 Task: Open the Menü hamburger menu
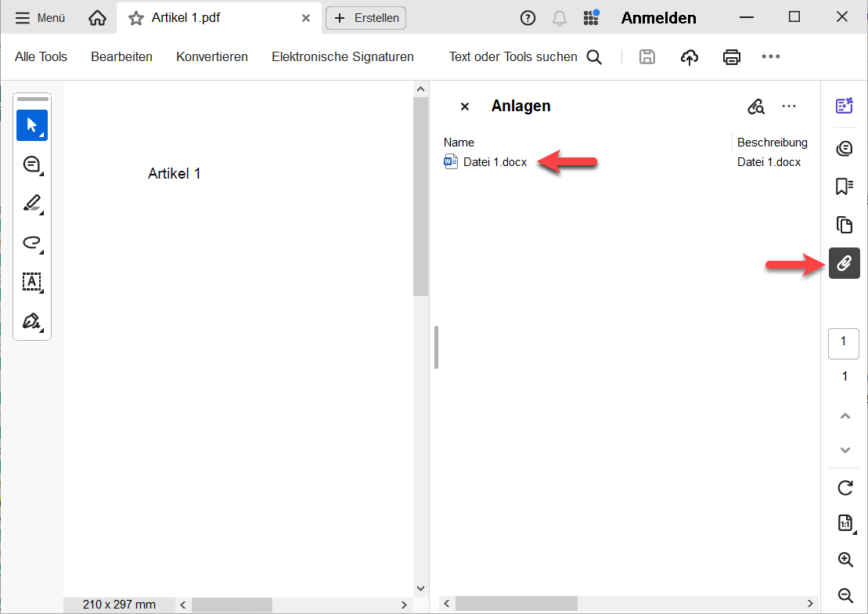click(x=41, y=18)
